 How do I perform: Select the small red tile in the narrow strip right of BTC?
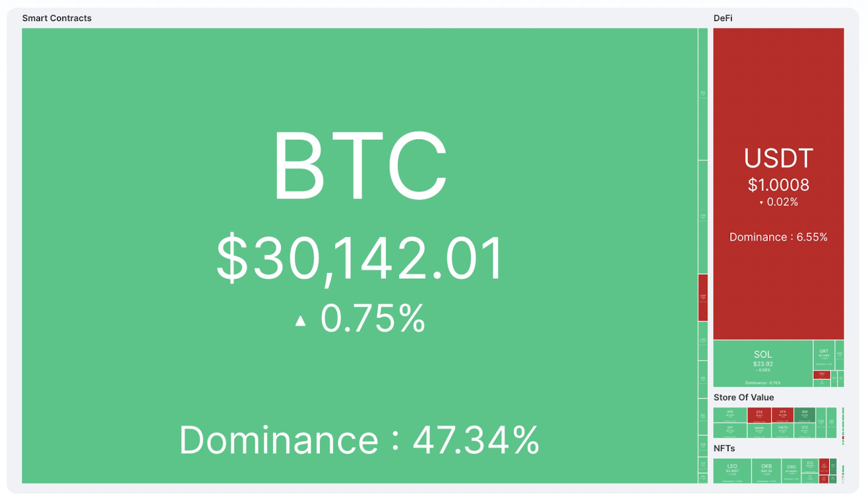tap(703, 298)
